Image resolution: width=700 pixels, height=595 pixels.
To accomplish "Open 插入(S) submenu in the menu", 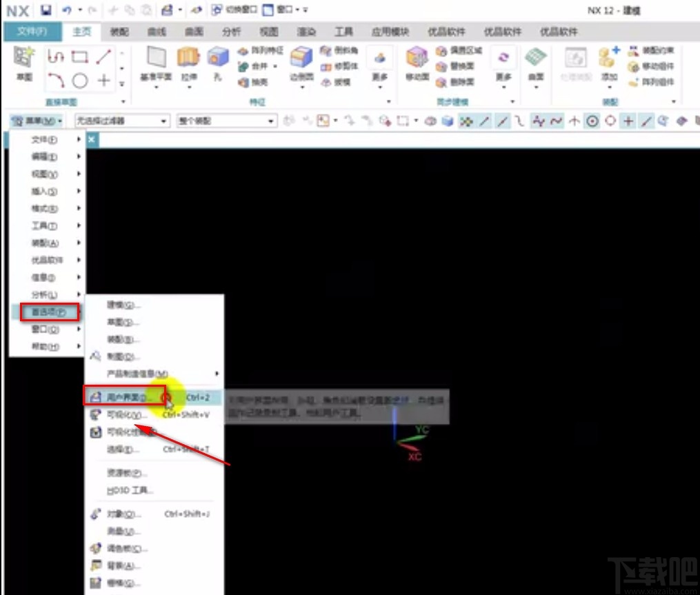I will (47, 192).
